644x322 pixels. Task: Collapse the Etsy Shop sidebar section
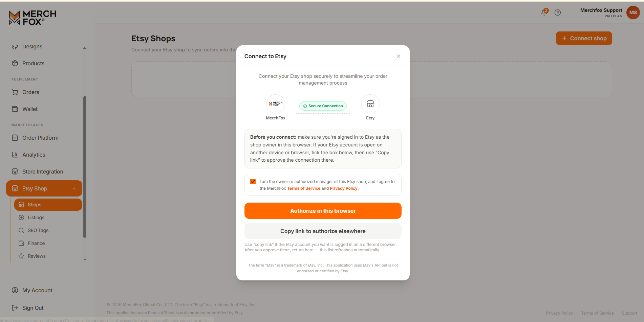click(x=74, y=188)
